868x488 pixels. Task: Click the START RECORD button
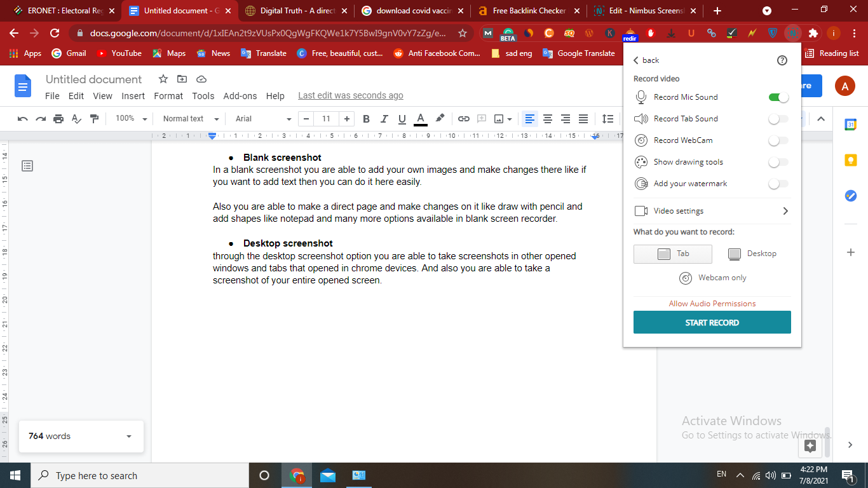point(712,322)
